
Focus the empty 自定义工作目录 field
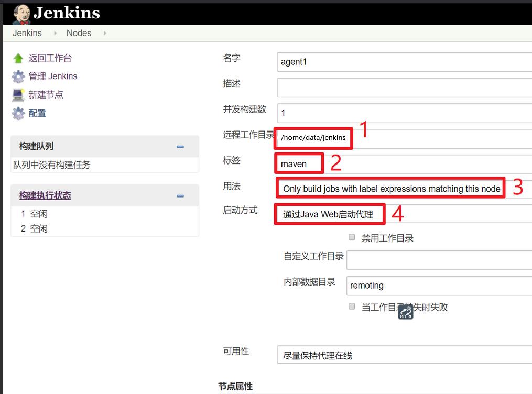click(439, 260)
